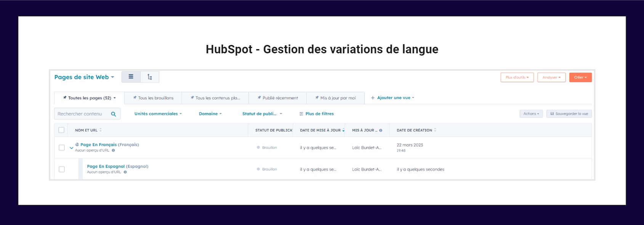Click the pin icon on Mis à jour par moi tab

pos(317,98)
